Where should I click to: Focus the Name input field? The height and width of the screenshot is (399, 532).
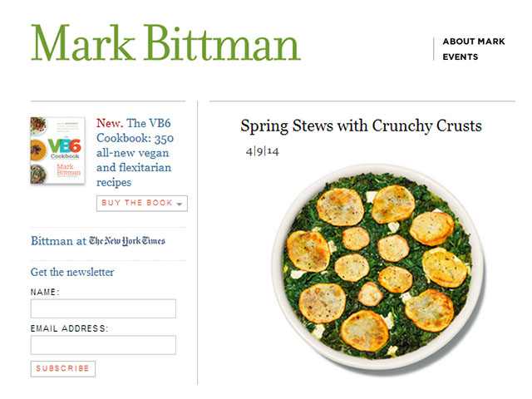click(103, 308)
